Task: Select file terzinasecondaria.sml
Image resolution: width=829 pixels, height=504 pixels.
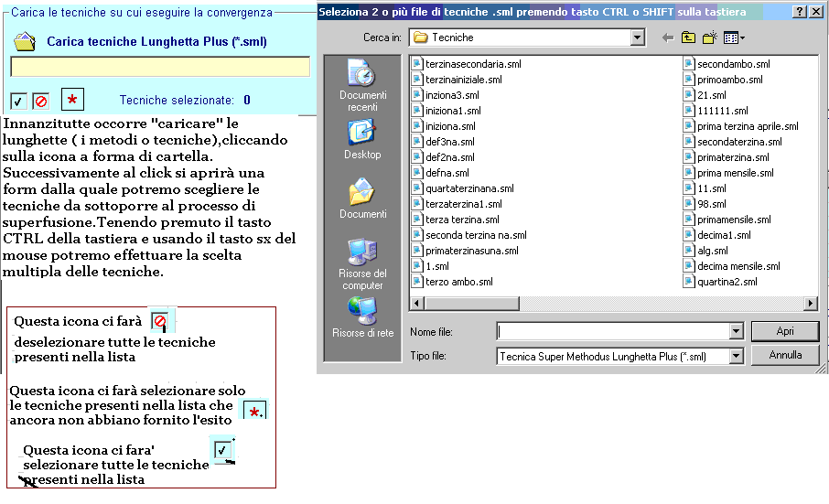Action: click(467, 64)
